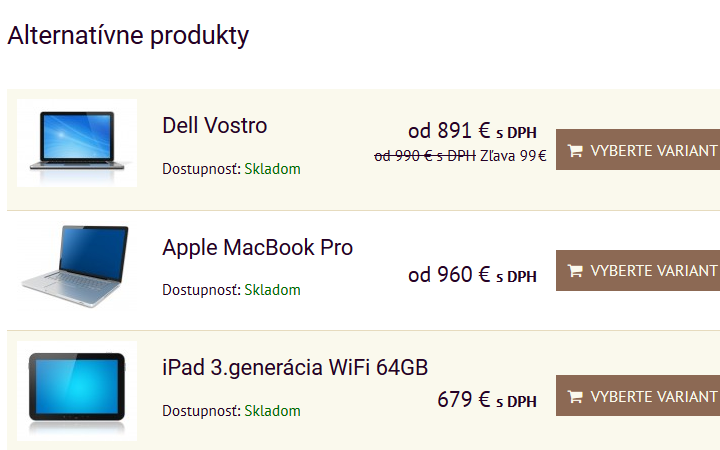Open the Apple MacBook Pro product image
720x450 pixels.
77,267
